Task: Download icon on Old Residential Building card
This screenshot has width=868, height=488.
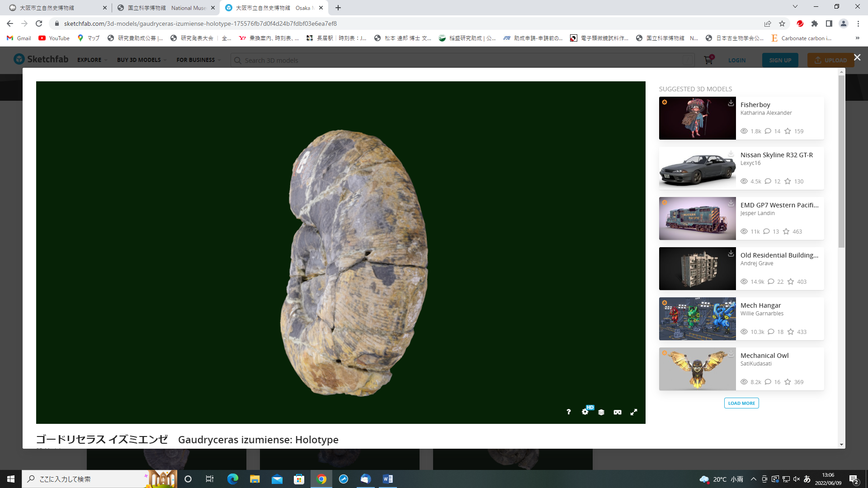Action: click(x=731, y=253)
